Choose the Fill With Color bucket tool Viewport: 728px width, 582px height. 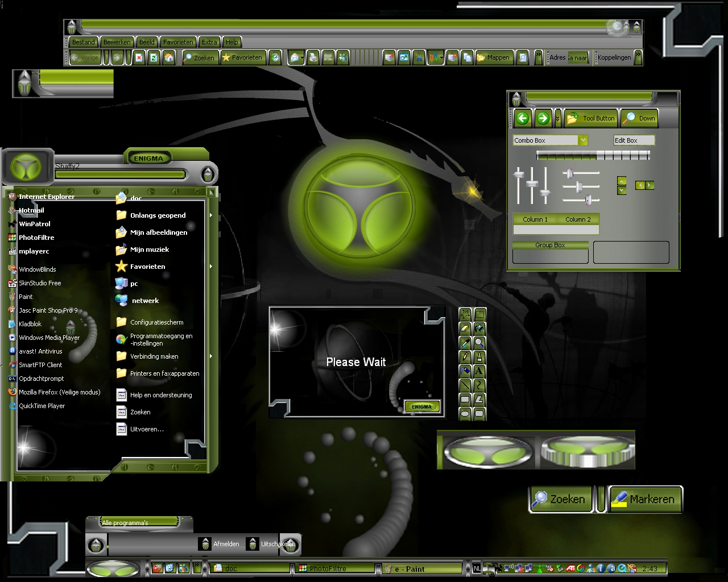click(x=479, y=329)
